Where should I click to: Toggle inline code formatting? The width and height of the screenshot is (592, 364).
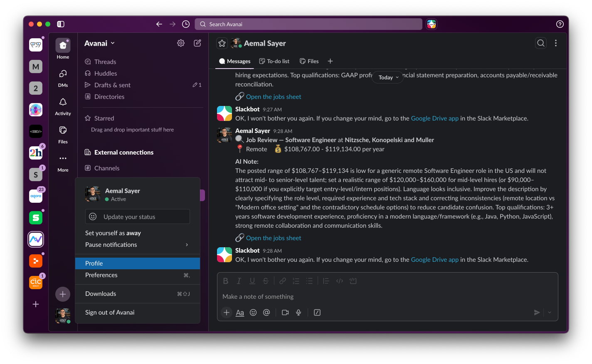(340, 281)
